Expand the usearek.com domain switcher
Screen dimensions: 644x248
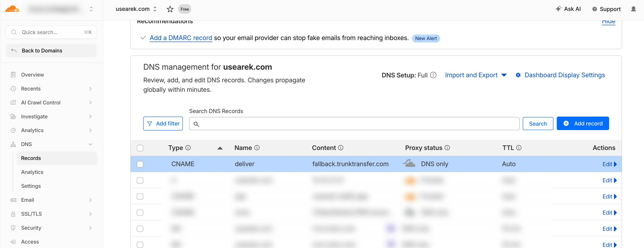pyautogui.click(x=155, y=9)
